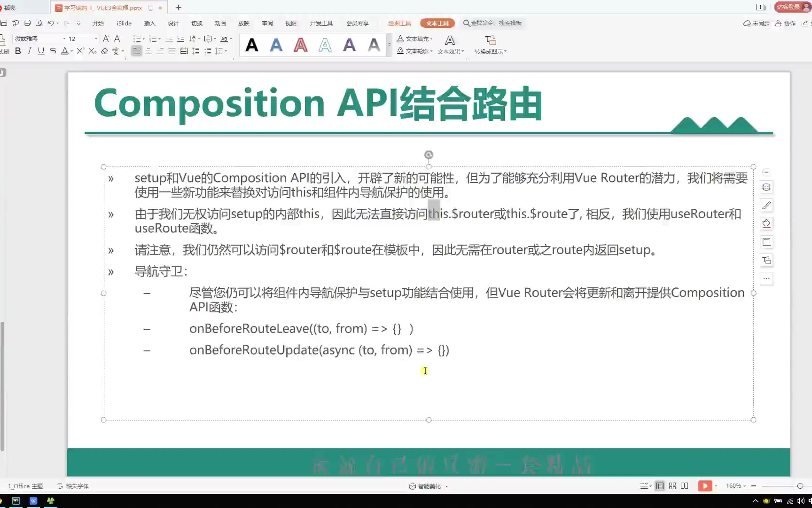Screen dimensions: 812x508
Task: Click the zoom slider handle in status bar
Action: point(800,486)
